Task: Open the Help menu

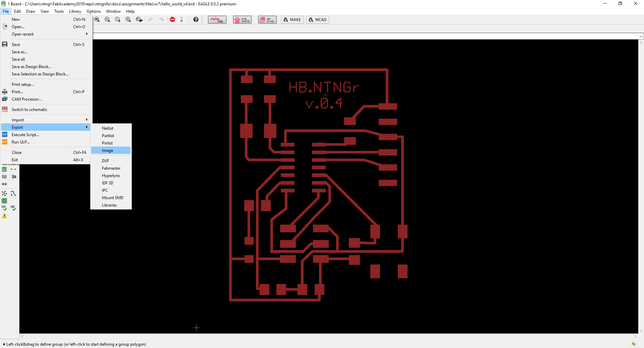Action: (130, 11)
